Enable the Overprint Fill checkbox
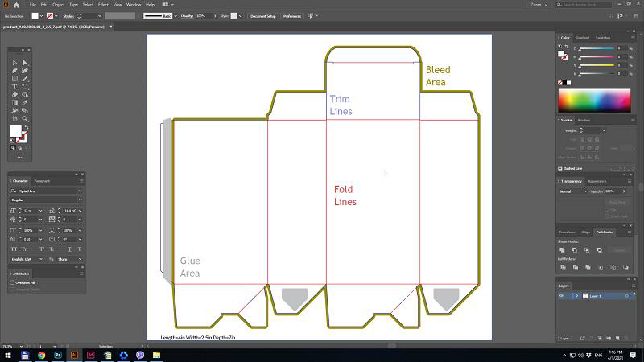The image size is (644, 362). click(x=12, y=282)
